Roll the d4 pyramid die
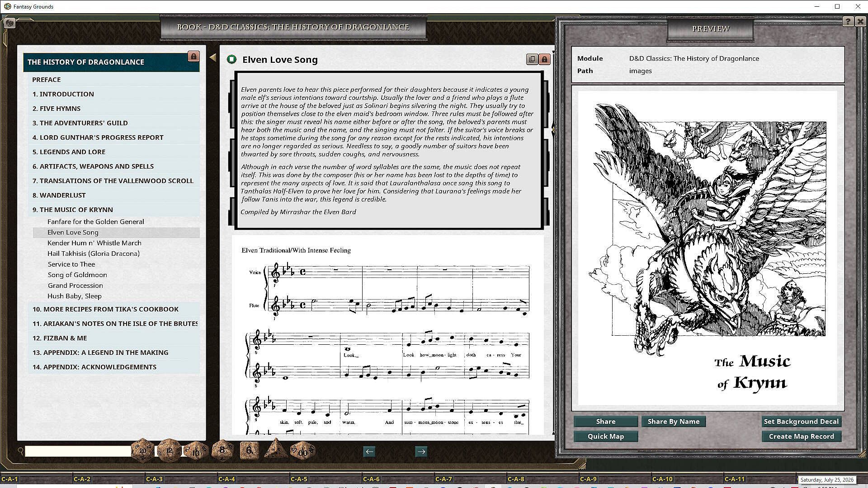Viewport: 868px width, 488px height. click(x=276, y=449)
